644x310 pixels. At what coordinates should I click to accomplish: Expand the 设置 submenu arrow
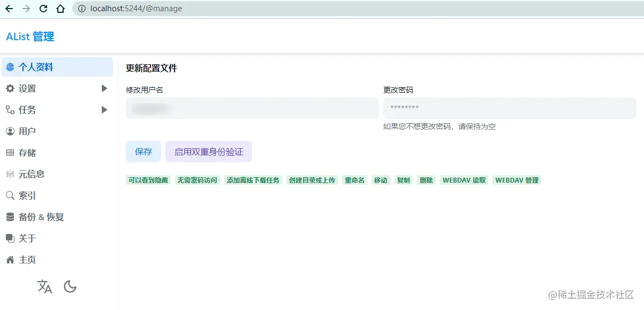[104, 88]
